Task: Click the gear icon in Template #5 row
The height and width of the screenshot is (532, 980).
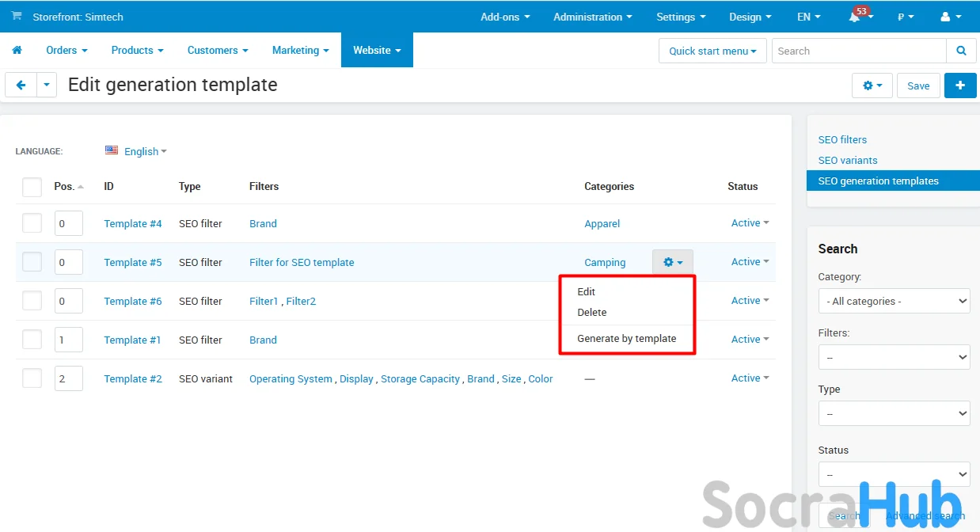Action: 672,262
